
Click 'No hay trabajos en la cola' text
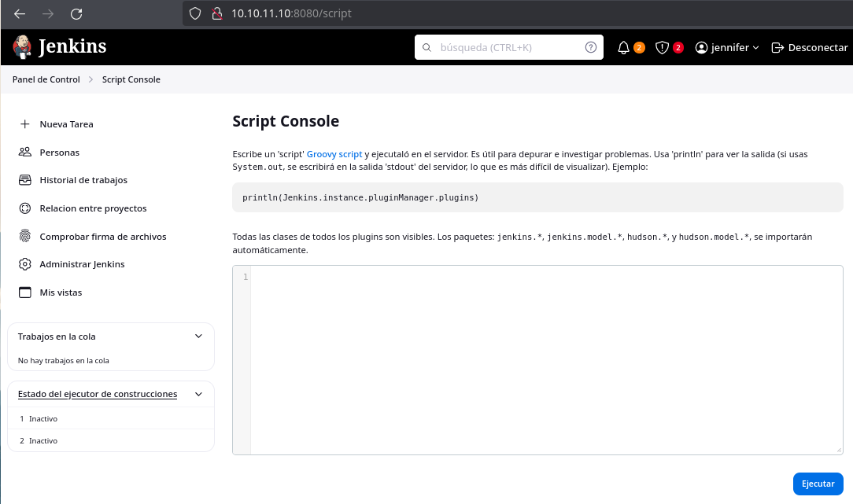63,360
